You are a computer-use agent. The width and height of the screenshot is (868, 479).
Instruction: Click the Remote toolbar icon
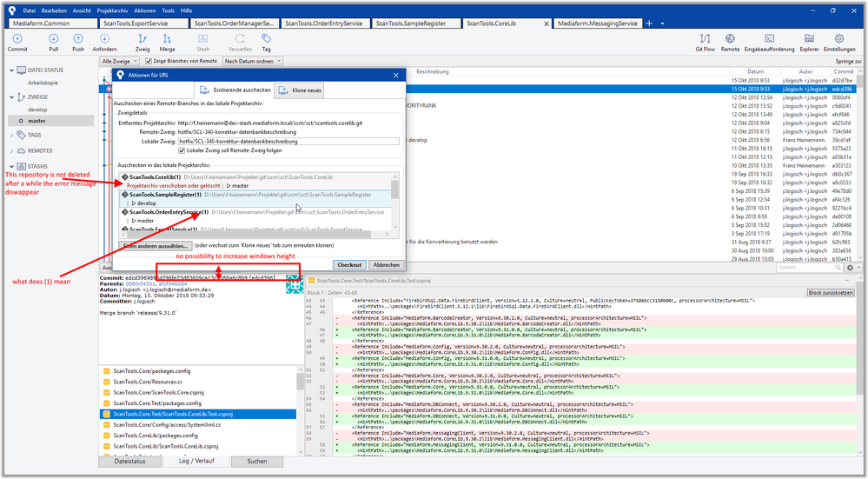point(730,39)
